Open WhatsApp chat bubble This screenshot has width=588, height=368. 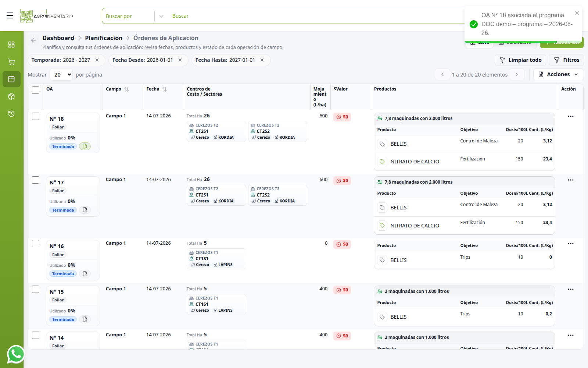coord(16,354)
